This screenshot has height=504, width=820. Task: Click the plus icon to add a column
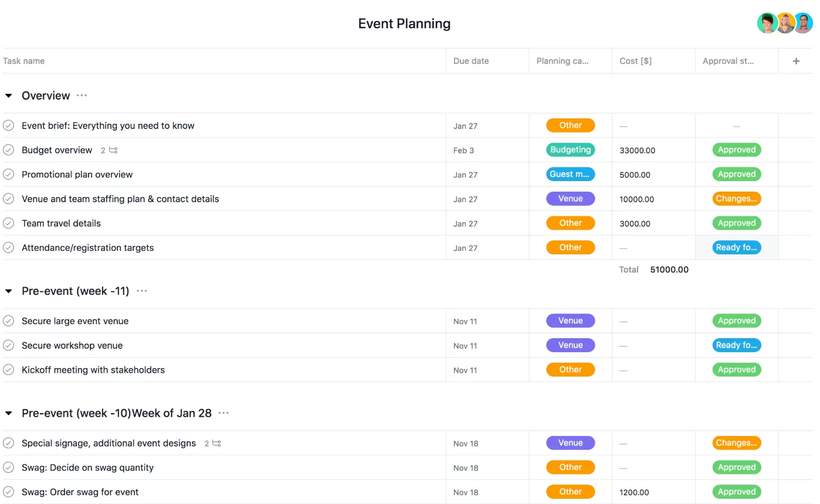click(x=796, y=61)
